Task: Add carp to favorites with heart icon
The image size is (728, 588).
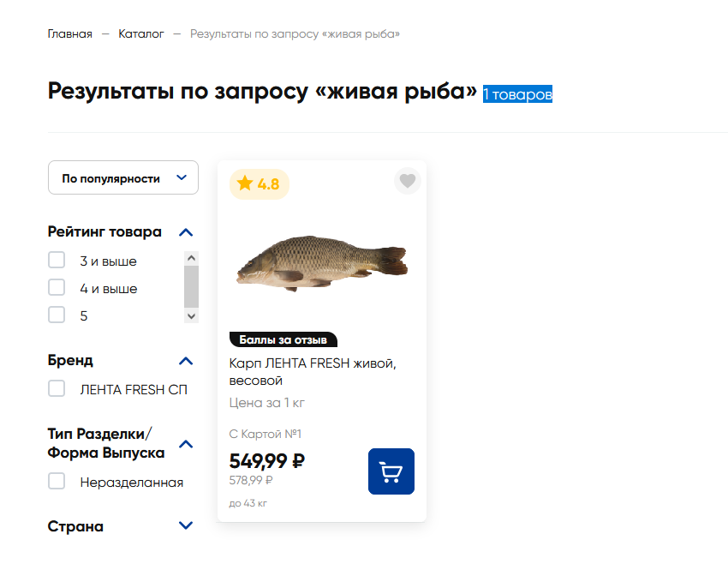Action: (x=408, y=181)
